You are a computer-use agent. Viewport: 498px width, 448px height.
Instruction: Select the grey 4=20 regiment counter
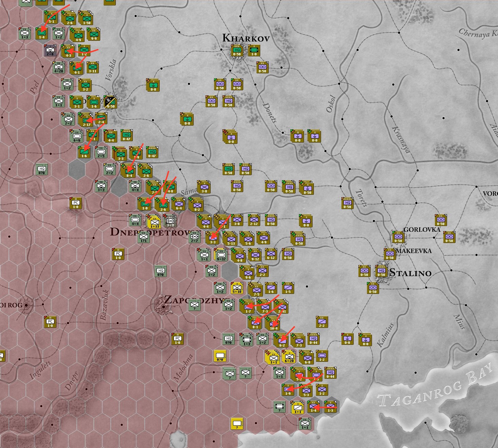[59, 67]
